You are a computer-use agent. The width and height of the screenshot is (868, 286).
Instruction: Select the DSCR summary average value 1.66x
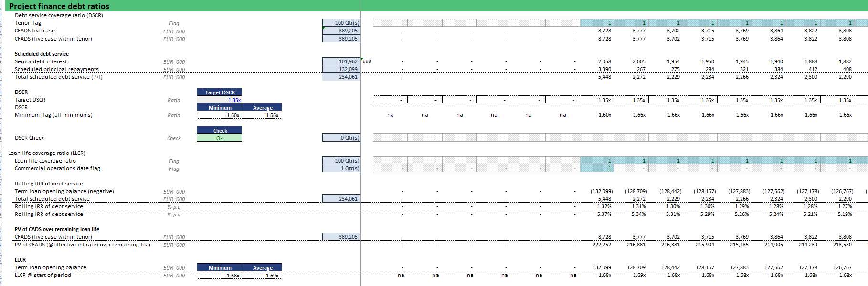[262, 115]
